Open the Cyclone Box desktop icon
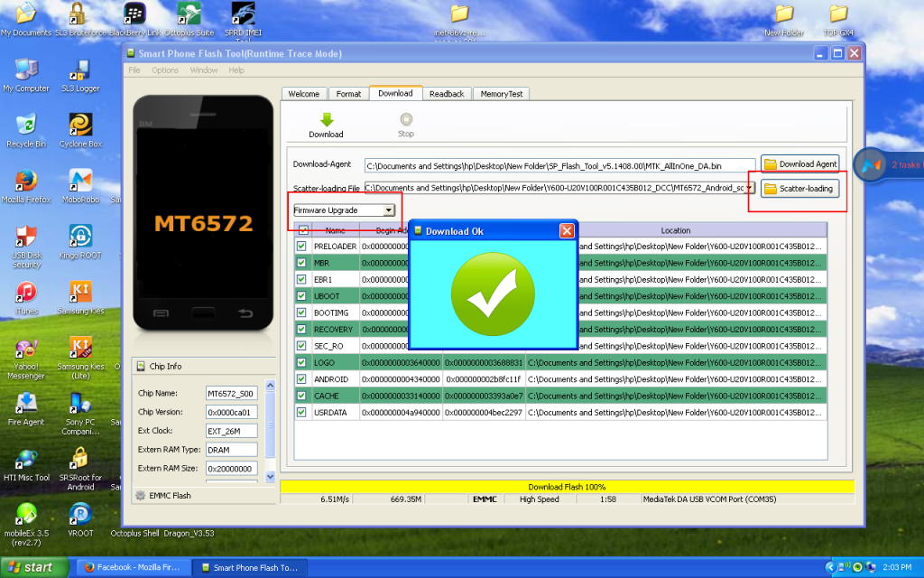Viewport: 924px width, 578px height. point(80,125)
